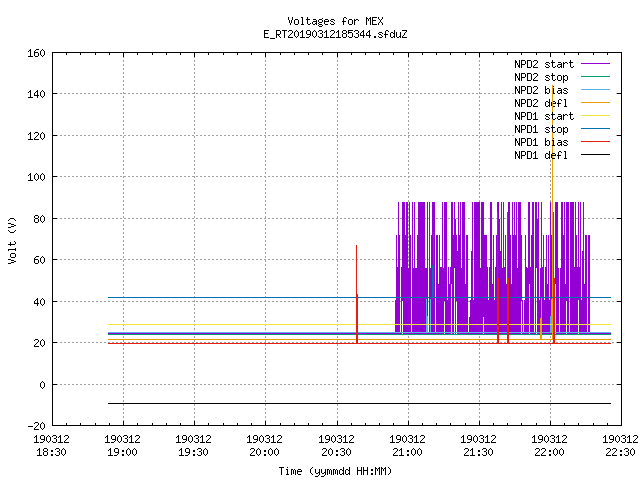Click the 'NPD2 stop' legend label
Screen dimensions: 640x480
[x=541, y=77]
